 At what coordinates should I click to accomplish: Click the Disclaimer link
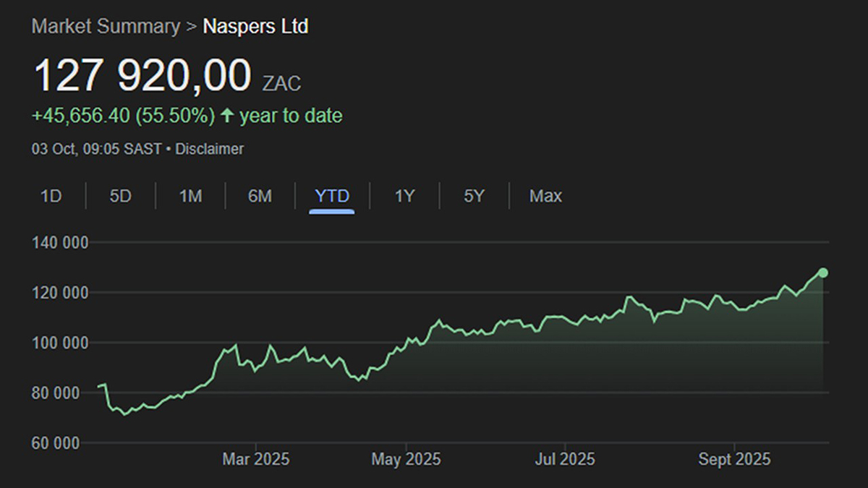click(x=209, y=149)
